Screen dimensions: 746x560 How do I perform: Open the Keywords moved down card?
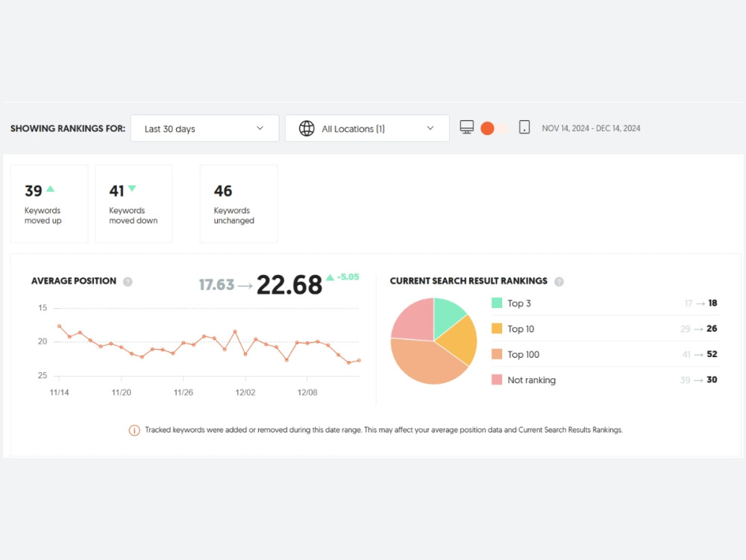[x=134, y=204]
